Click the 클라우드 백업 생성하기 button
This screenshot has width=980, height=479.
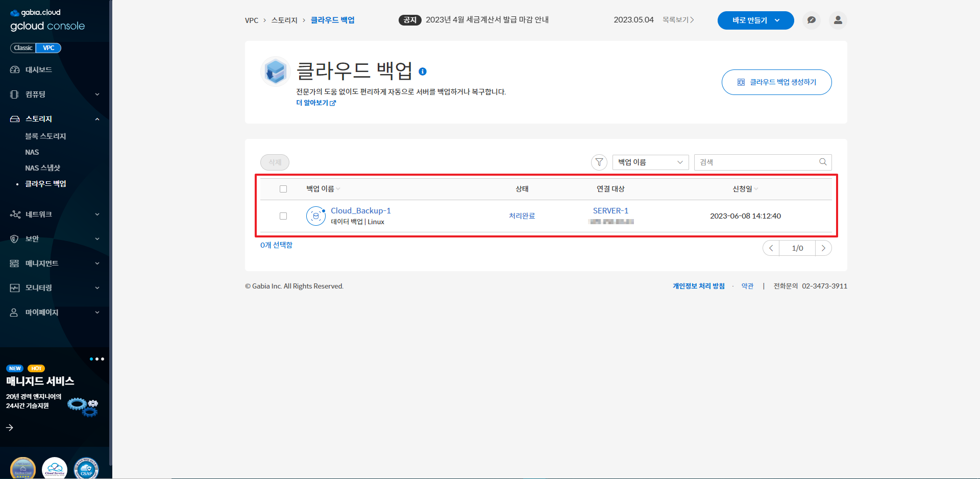(776, 82)
